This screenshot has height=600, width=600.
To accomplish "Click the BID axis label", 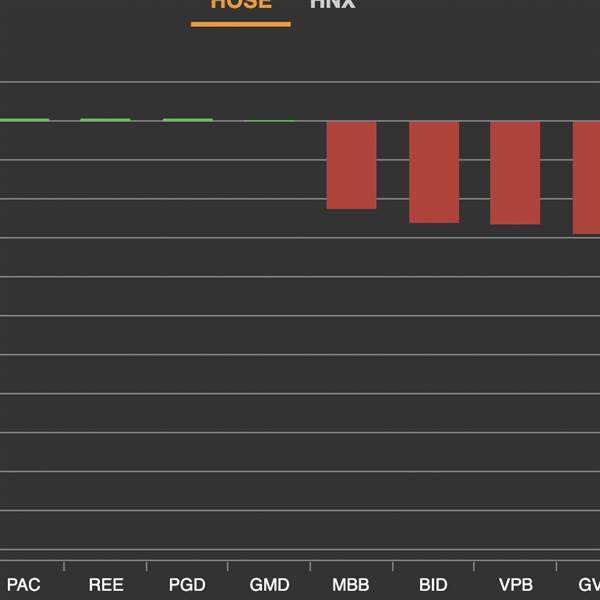I will (x=433, y=585).
